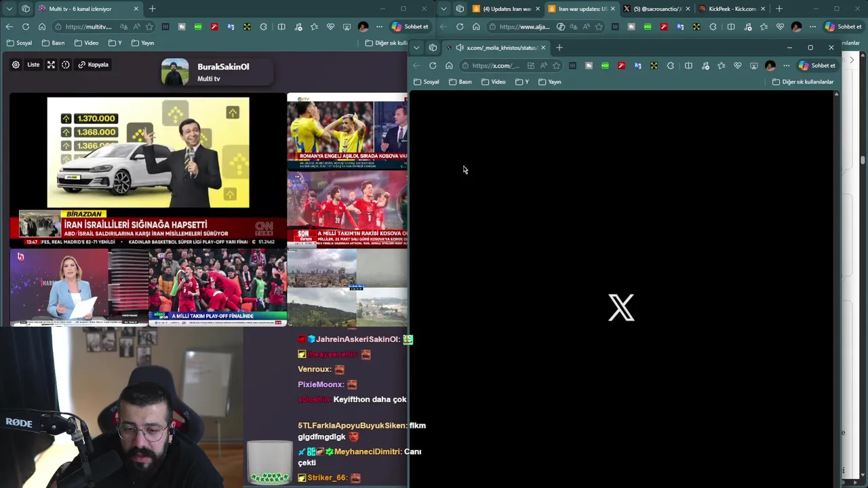Open read aloud icon in Multi tv address bar
The width and height of the screenshot is (868, 488).
click(137, 26)
